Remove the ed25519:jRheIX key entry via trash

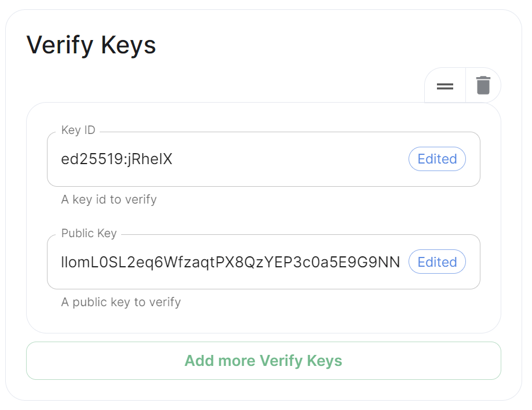coord(483,85)
